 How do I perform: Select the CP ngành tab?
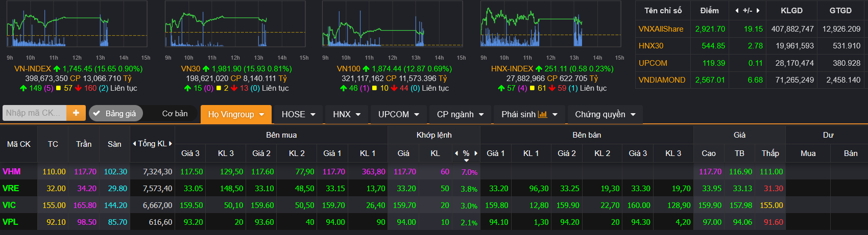(x=460, y=114)
